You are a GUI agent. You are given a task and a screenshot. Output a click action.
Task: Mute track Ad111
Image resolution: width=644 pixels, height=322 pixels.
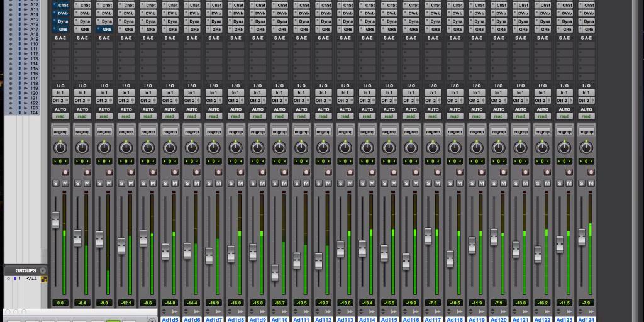(x=306, y=183)
